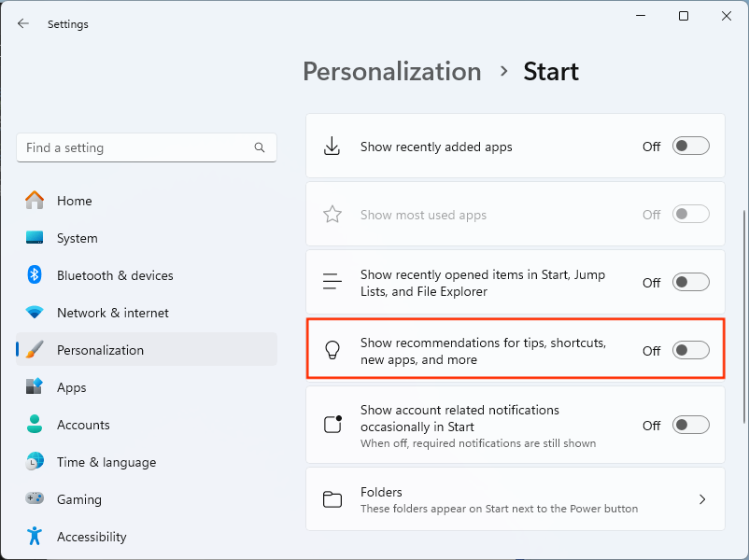Open the Folders settings row
The image size is (749, 560).
coord(515,500)
